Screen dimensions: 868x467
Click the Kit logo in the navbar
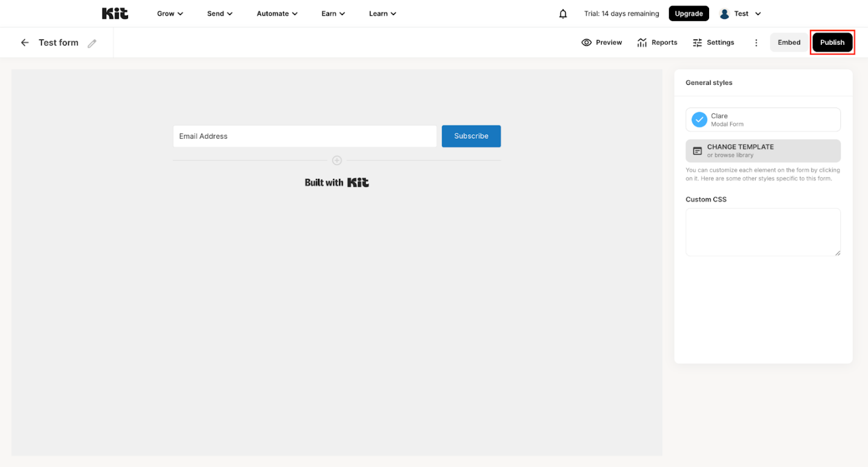click(115, 13)
